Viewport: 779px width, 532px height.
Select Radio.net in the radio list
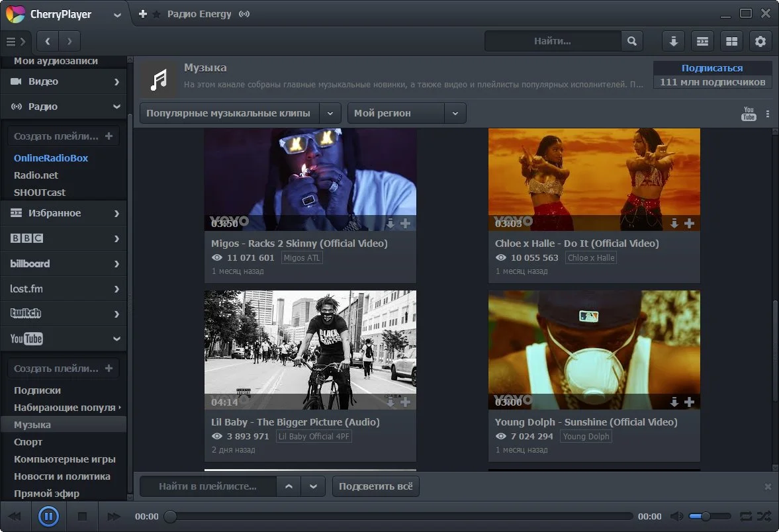point(36,175)
